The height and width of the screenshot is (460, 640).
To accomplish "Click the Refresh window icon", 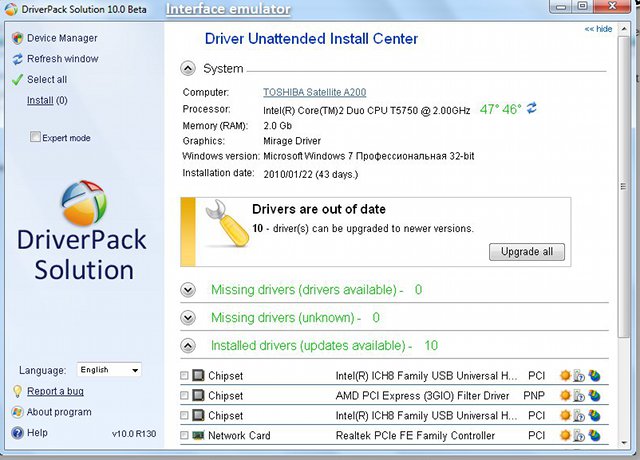I will tap(18, 59).
